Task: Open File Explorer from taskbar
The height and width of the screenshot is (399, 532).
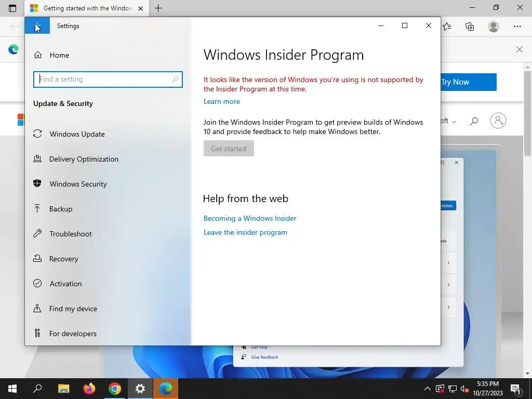Action: tap(63, 389)
